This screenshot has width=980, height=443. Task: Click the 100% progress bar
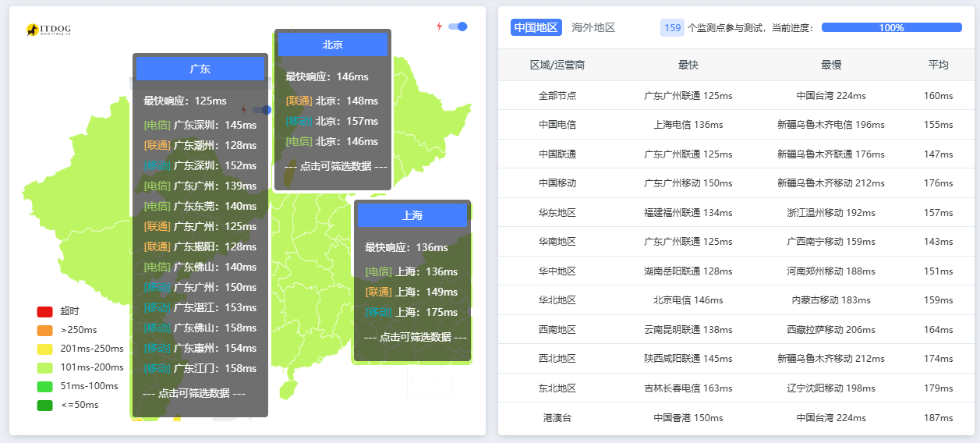(x=891, y=27)
